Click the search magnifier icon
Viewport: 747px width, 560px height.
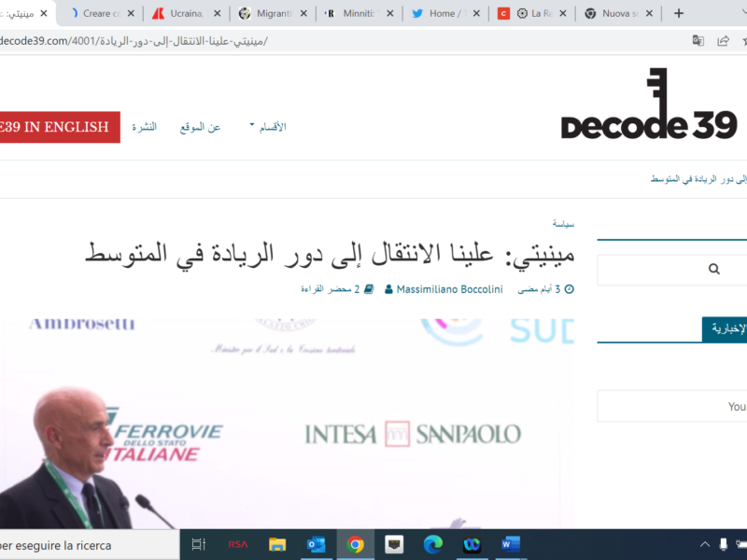tap(713, 269)
